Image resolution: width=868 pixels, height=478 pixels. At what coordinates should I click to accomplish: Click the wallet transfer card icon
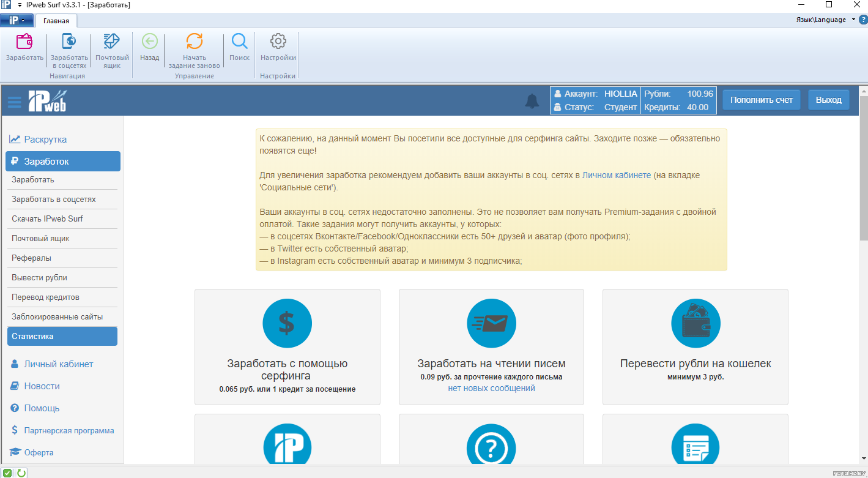point(696,323)
